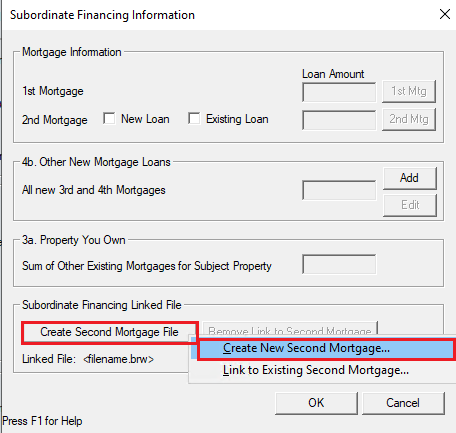Confirm dialog with the OK button

tap(316, 403)
